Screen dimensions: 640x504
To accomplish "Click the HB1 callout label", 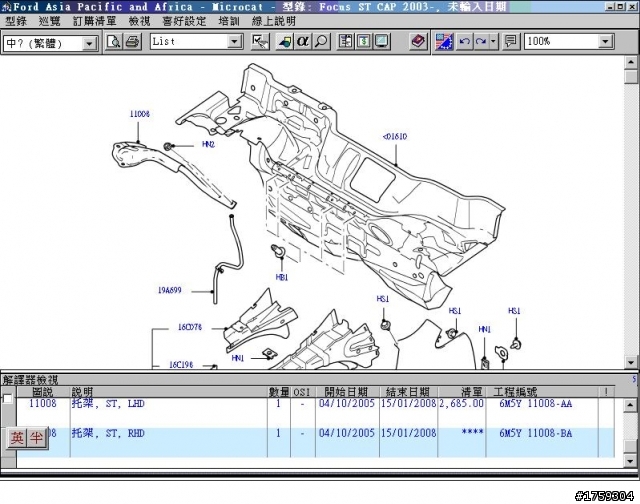I will click(282, 278).
